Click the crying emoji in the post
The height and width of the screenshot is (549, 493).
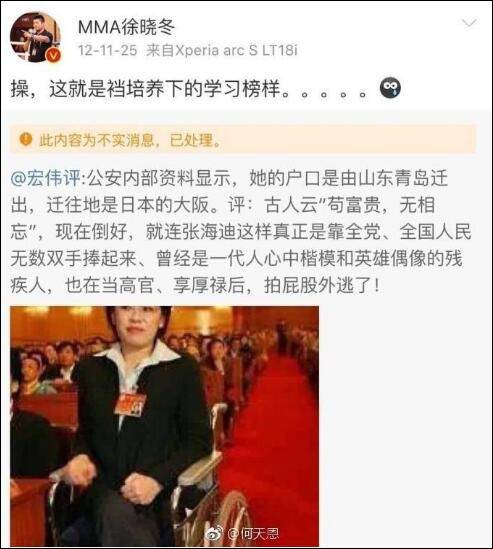click(390, 88)
